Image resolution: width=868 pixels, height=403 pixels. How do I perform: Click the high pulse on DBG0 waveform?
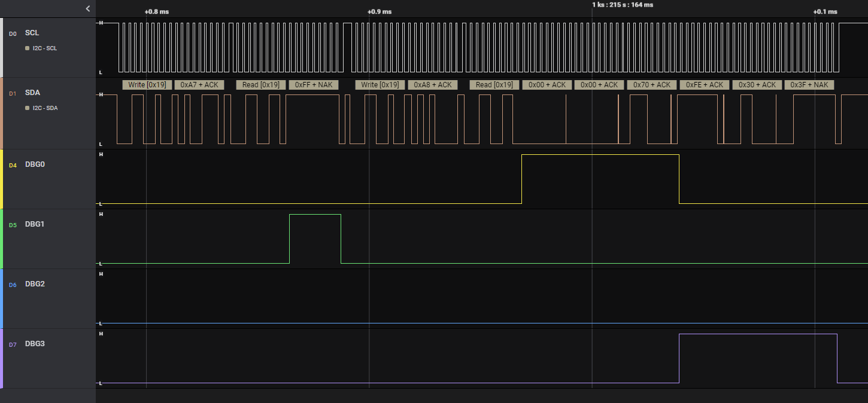(600, 179)
